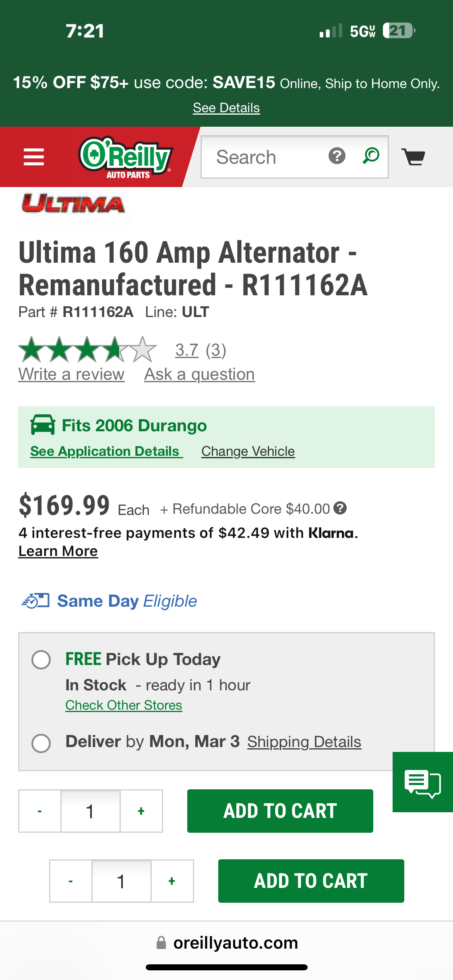
Task: Open the shopping cart
Action: tap(414, 156)
